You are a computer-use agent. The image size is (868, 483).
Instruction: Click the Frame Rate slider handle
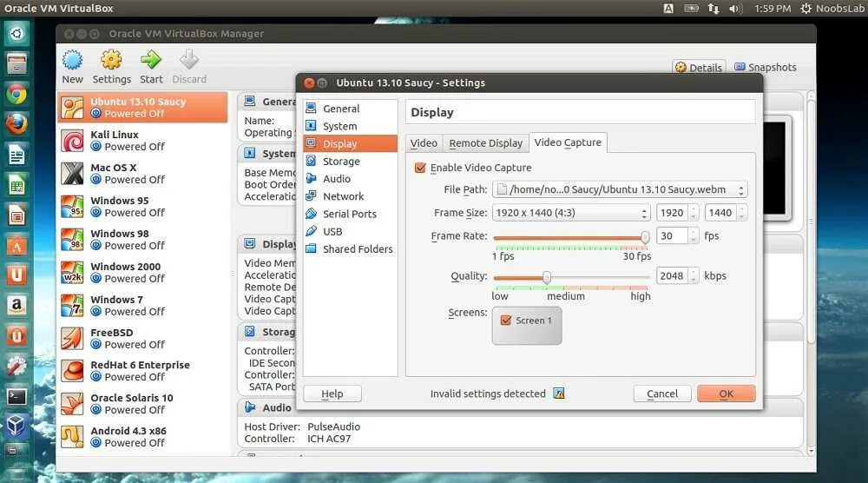tap(645, 237)
